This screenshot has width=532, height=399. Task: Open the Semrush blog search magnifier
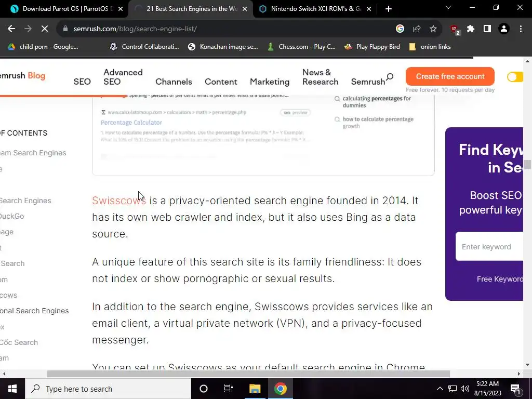390,77
